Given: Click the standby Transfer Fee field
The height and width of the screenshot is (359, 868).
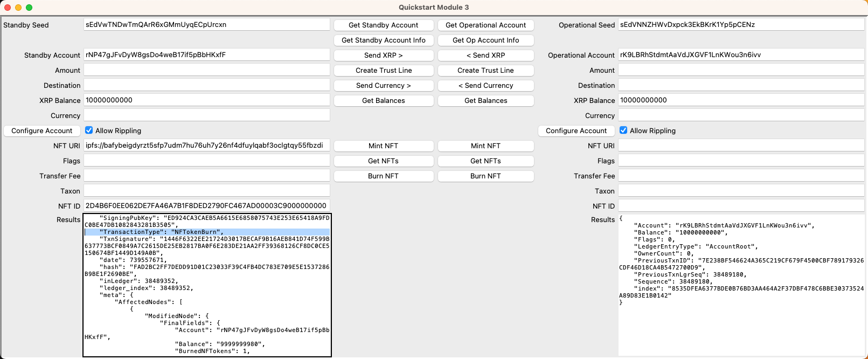Looking at the screenshot, I should (206, 176).
